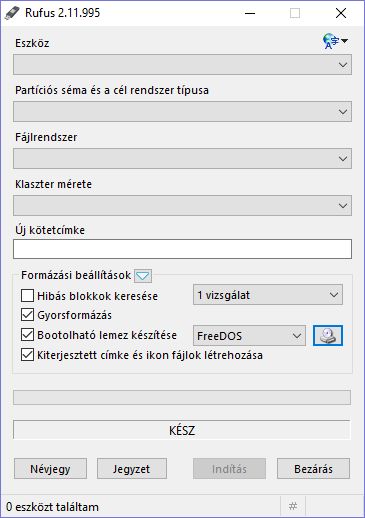This screenshot has width=365, height=518.
Task: Open the language selection globe icon
Action: coord(335,41)
